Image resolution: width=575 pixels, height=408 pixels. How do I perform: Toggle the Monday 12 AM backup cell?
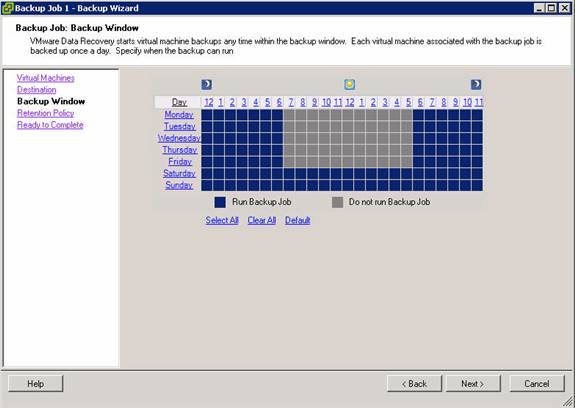tap(207, 115)
